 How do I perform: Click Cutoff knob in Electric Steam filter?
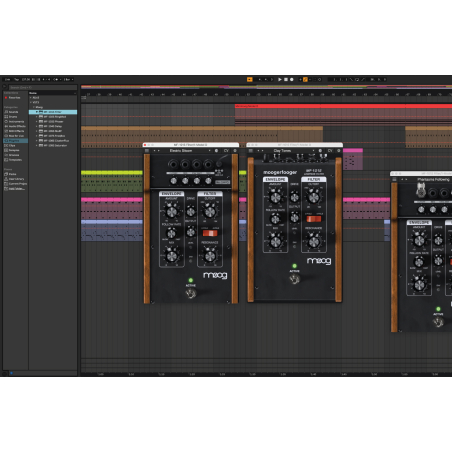coord(210,211)
